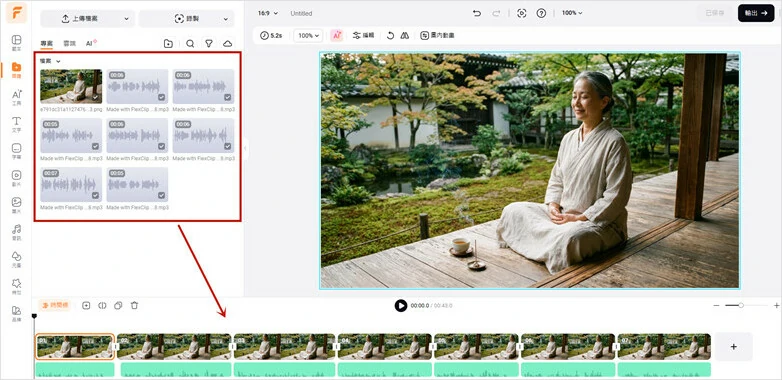Open the brand kit sidebar icon
The image size is (782, 380).
point(16,313)
